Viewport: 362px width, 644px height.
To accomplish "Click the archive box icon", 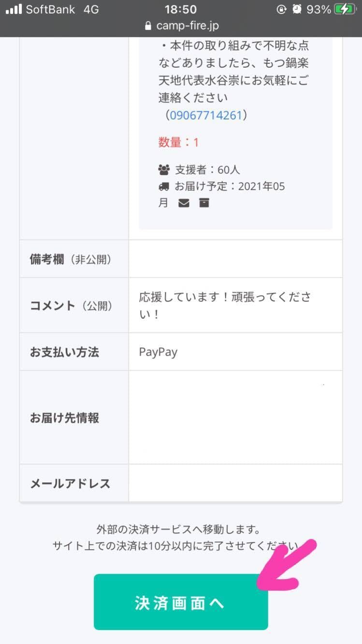I will (204, 203).
